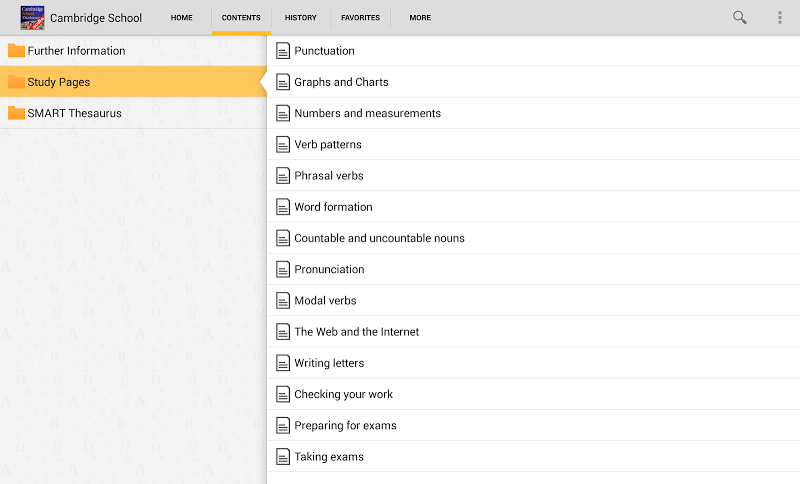Screen dimensions: 800x484
Task: Open Preparing for exams page
Action: 345,426
